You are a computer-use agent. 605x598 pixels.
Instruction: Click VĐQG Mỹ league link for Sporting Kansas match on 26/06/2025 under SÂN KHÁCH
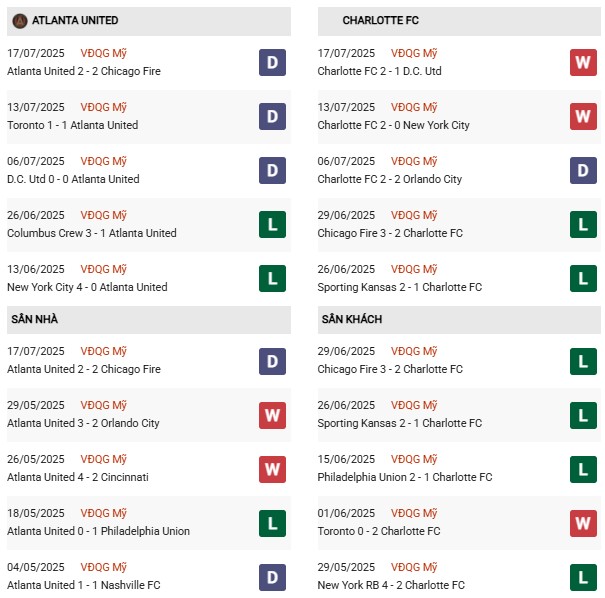pos(416,405)
